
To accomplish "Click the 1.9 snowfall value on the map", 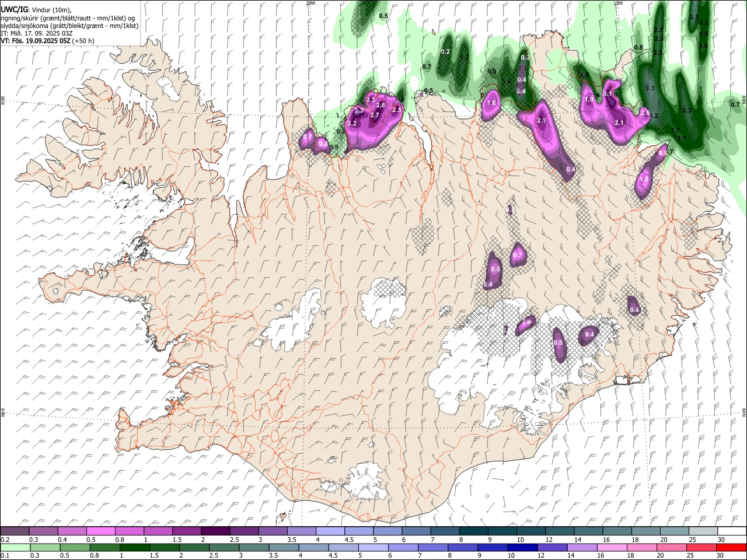I will tap(589, 100).
